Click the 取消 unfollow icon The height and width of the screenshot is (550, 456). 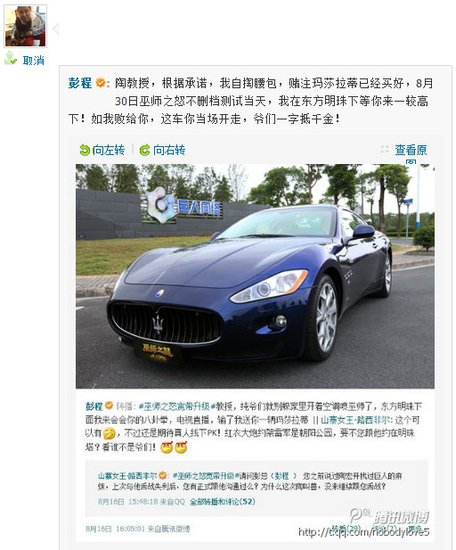11,59
